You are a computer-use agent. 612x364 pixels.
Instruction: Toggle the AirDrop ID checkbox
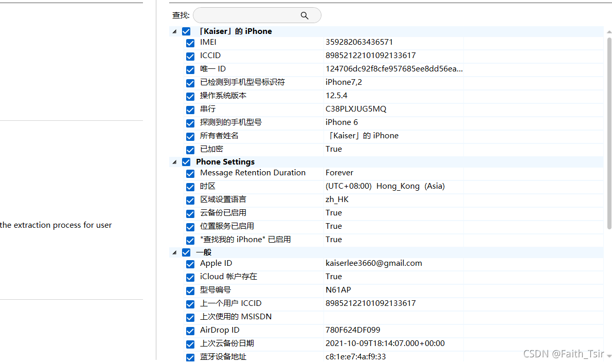coord(190,331)
